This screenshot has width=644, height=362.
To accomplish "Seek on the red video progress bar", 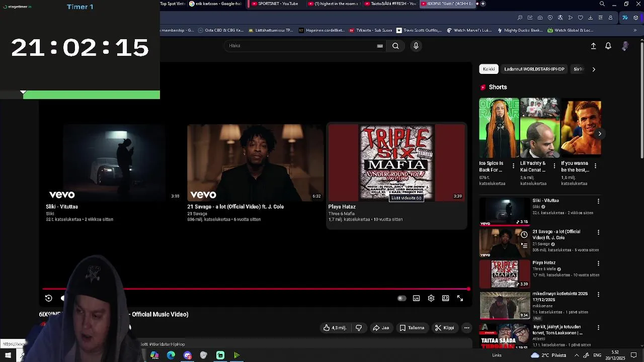I will click(x=256, y=289).
